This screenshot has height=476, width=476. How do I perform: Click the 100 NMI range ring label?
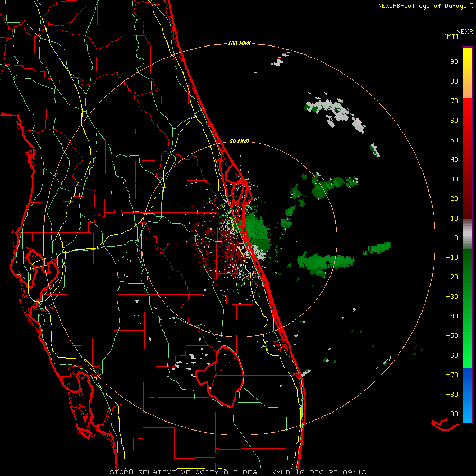tap(239, 44)
